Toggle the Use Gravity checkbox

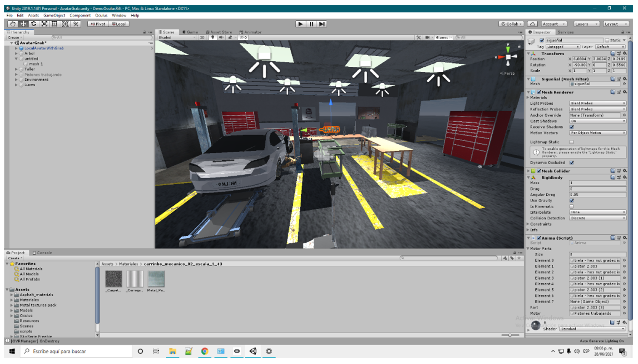click(x=572, y=200)
